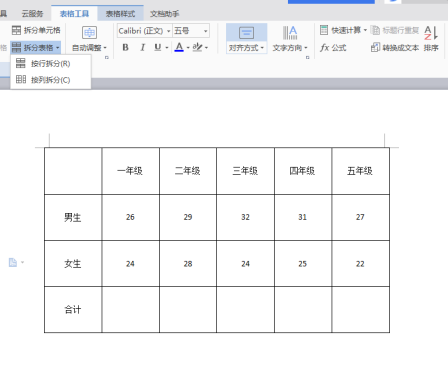Click the Text Direction (文字方向) icon

coord(290,33)
